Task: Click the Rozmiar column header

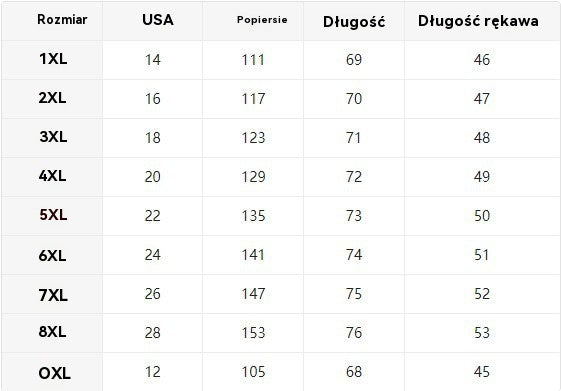Action: (x=62, y=19)
